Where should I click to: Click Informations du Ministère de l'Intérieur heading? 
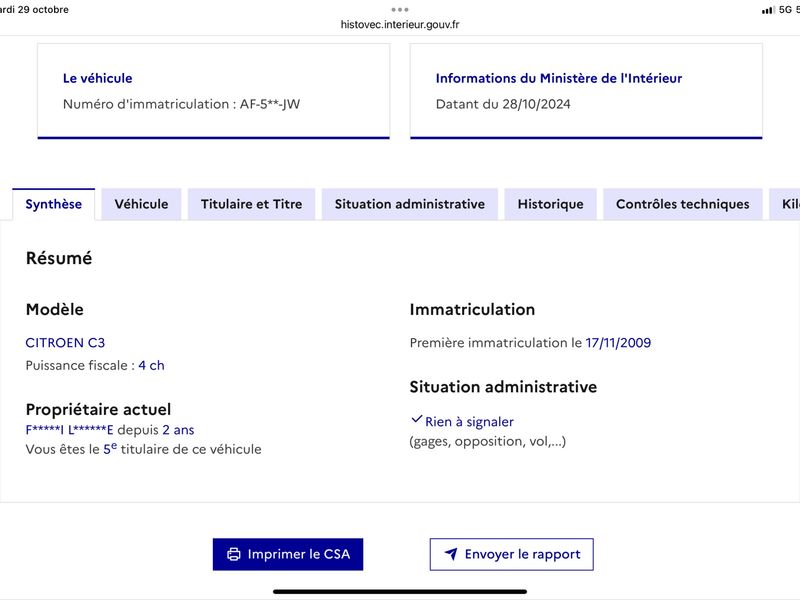559,78
